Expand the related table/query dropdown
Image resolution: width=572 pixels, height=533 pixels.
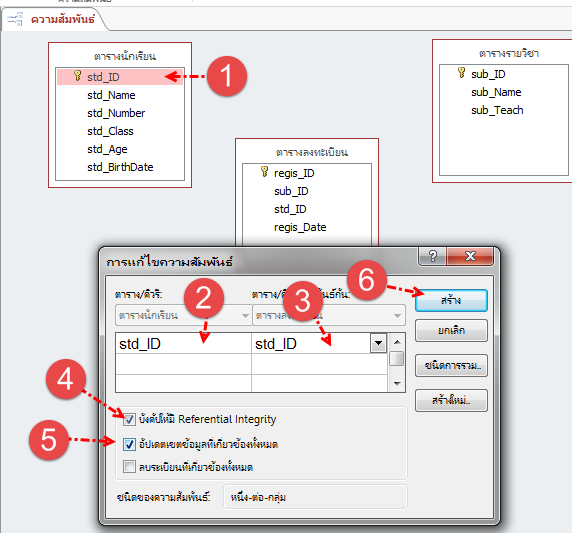pyautogui.click(x=329, y=315)
